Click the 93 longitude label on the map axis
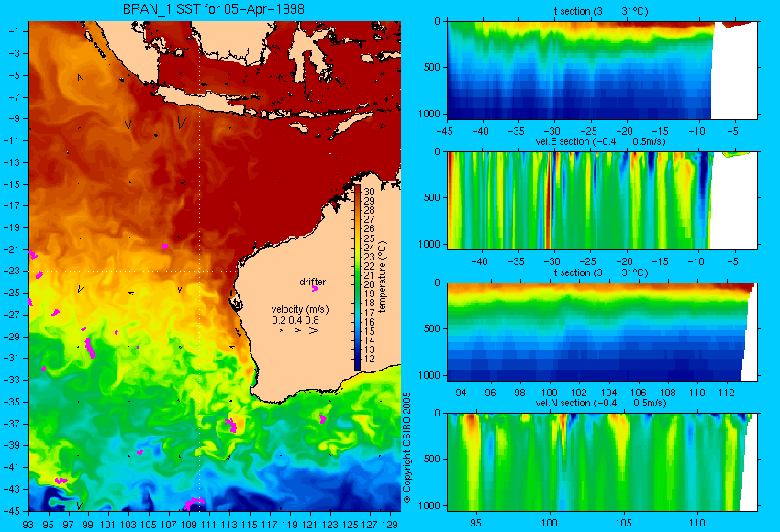 (x=28, y=525)
